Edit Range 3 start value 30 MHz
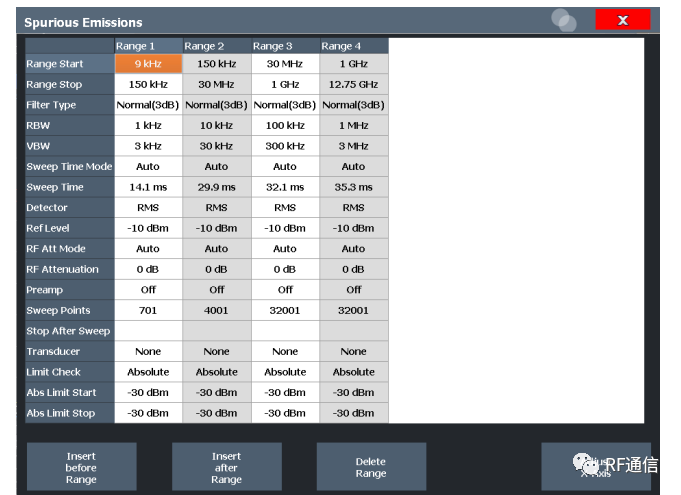This screenshot has height=495, width=681. tap(285, 64)
